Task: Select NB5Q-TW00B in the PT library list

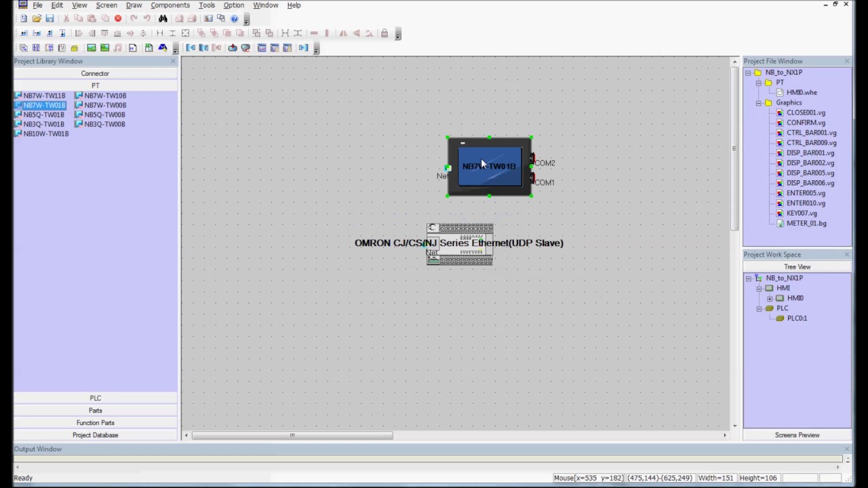Action: pos(100,115)
